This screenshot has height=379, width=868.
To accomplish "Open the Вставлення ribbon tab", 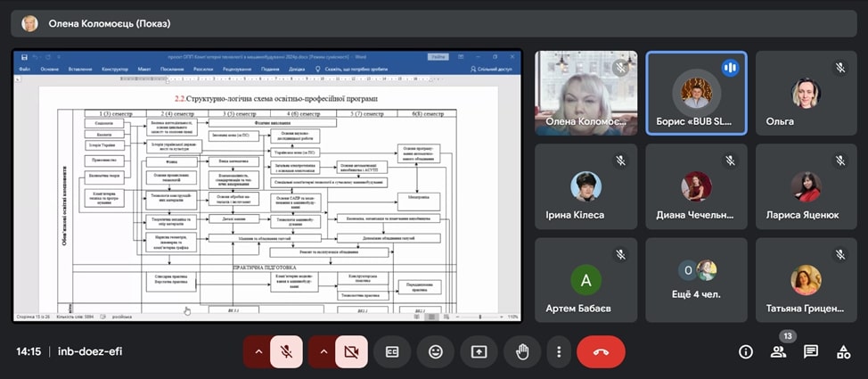I will click(x=80, y=70).
